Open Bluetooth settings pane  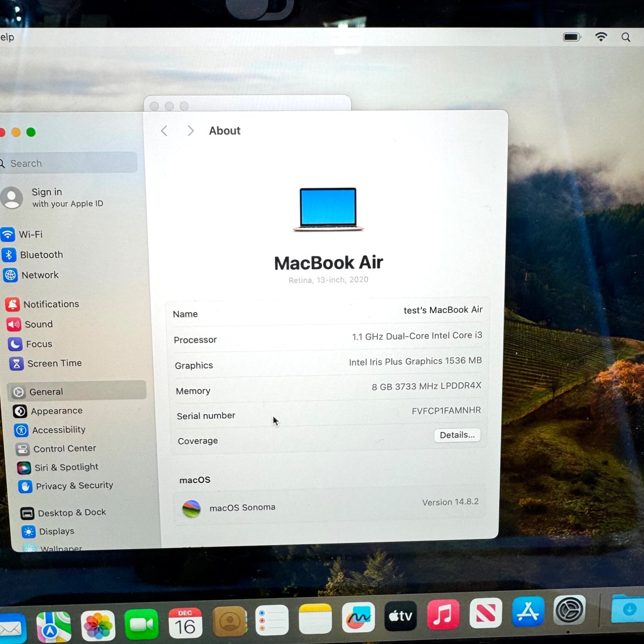click(x=41, y=255)
